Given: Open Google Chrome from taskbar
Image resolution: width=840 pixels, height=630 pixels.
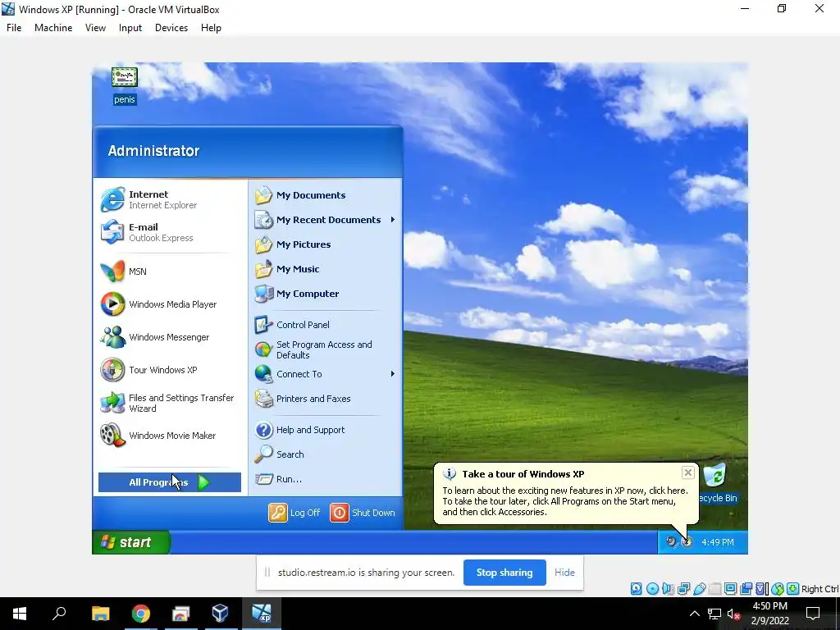Looking at the screenshot, I should [x=141, y=614].
